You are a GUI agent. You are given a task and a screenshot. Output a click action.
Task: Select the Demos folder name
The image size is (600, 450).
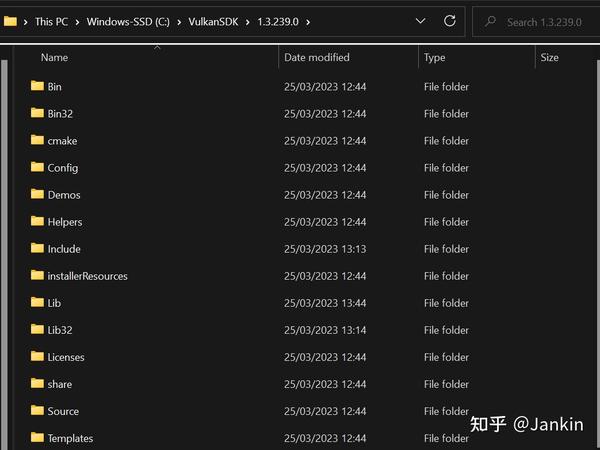tap(64, 195)
